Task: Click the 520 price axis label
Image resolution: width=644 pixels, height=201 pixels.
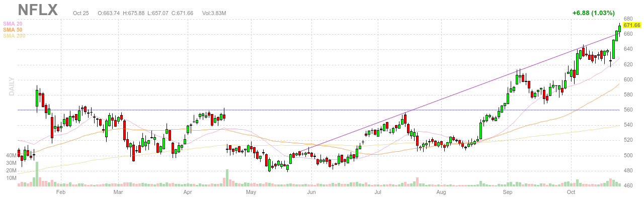Action: pos(628,140)
